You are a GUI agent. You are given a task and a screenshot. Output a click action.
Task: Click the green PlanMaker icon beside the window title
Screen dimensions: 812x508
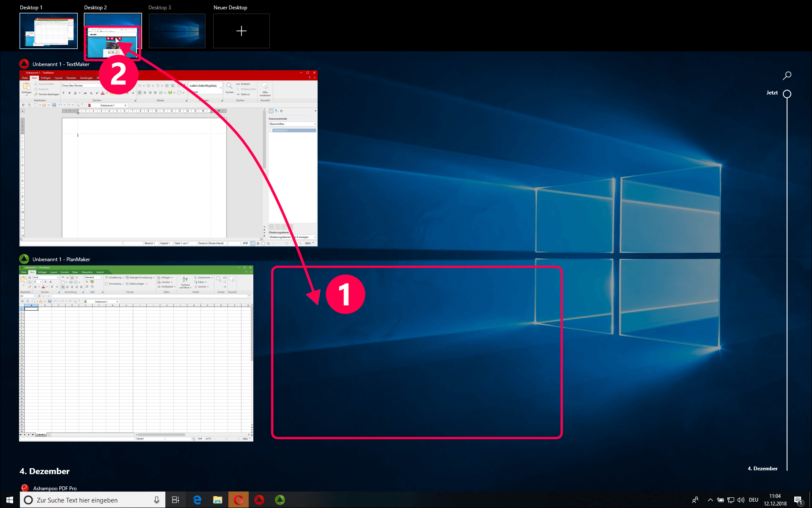(24, 259)
